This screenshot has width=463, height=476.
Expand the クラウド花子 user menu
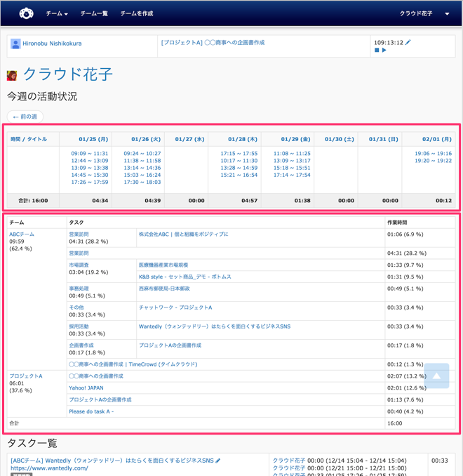(x=424, y=13)
